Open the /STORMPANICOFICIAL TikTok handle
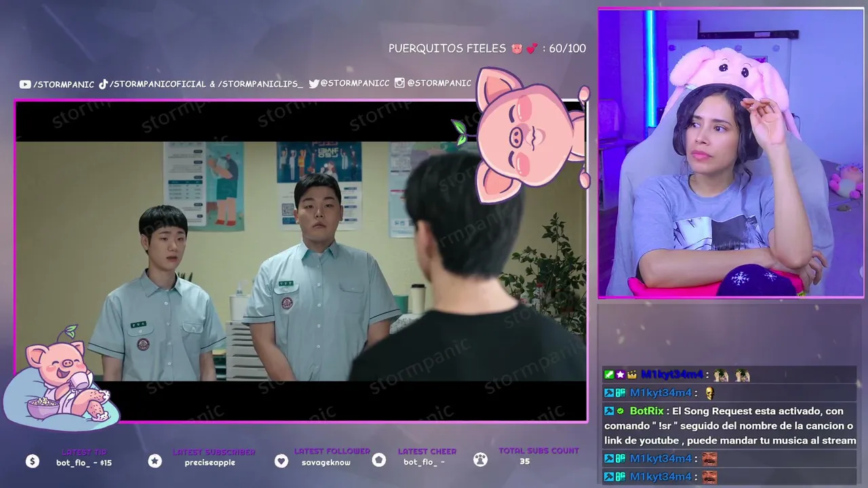The height and width of the screenshot is (488, 868). (157, 84)
